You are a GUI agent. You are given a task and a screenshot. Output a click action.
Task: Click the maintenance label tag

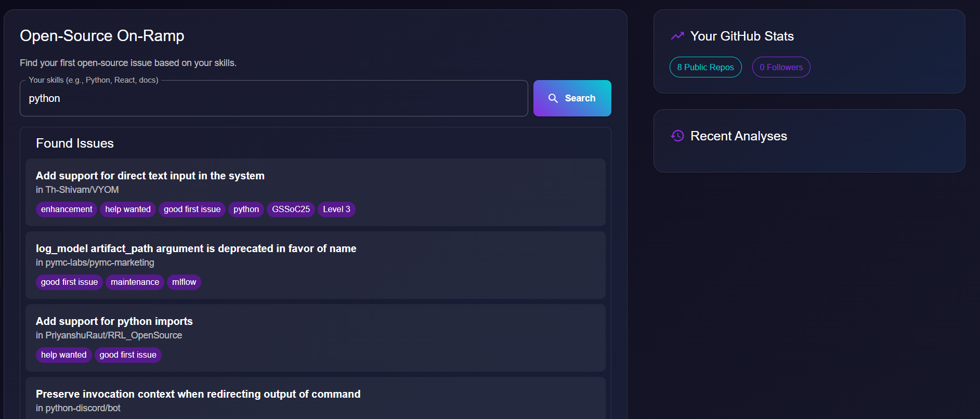pyautogui.click(x=135, y=282)
